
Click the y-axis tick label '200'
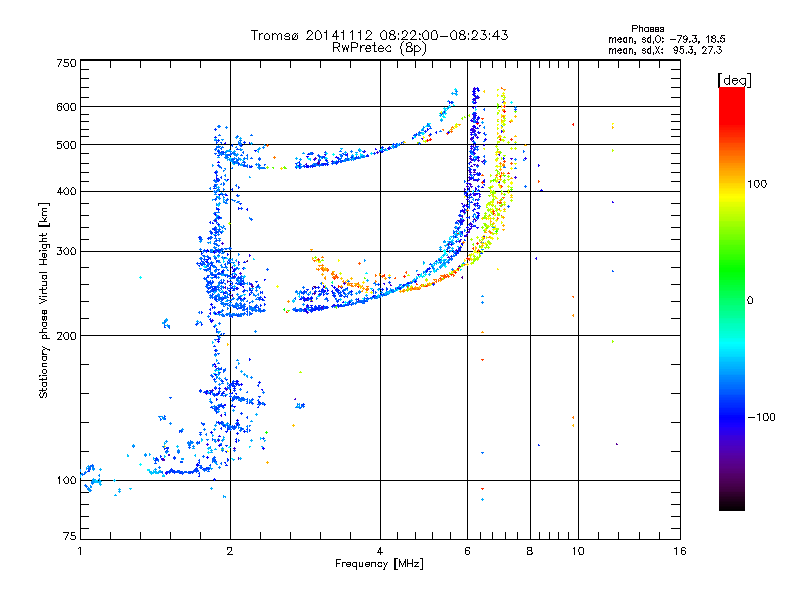tap(67, 336)
